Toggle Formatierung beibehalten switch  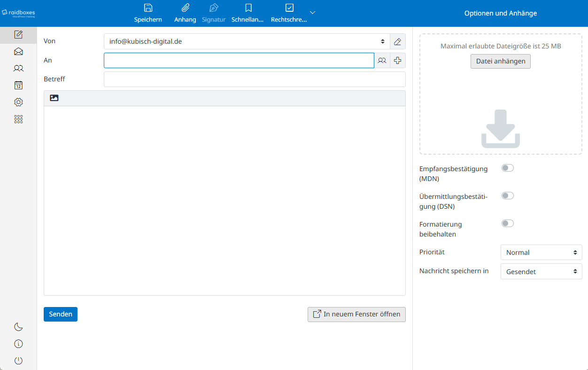(507, 224)
